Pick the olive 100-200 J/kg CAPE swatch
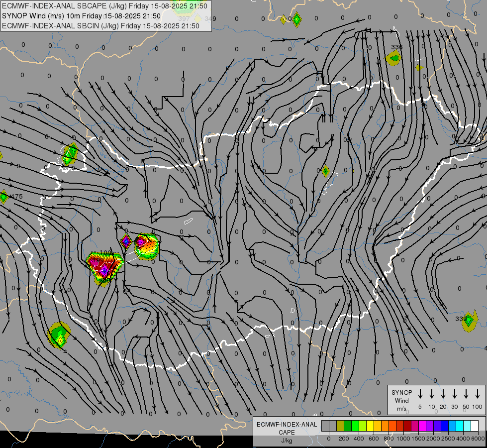Image resolution: width=487 pixels, height=448 pixels. pyautogui.click(x=340, y=426)
